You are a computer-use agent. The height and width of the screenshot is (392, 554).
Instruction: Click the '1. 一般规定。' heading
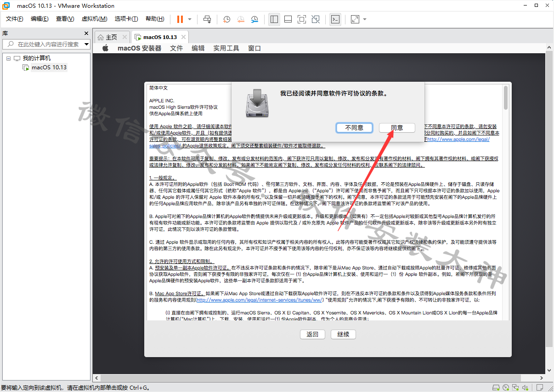162,178
